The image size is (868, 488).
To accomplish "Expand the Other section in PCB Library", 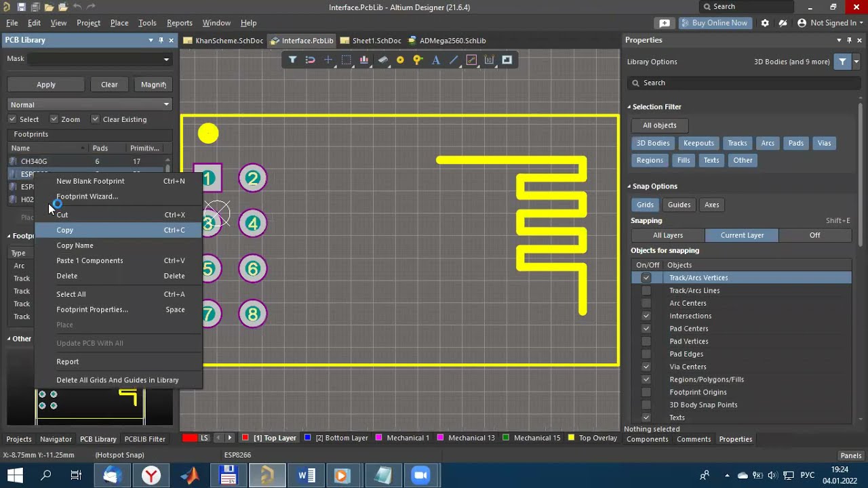I will click(x=9, y=339).
